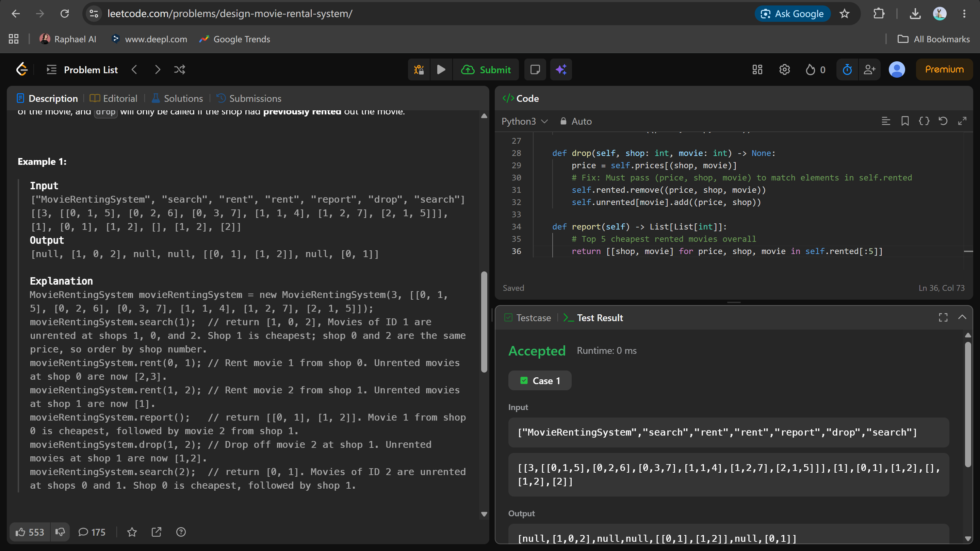
Task: Open the debugger bug icon
Action: [419, 70]
